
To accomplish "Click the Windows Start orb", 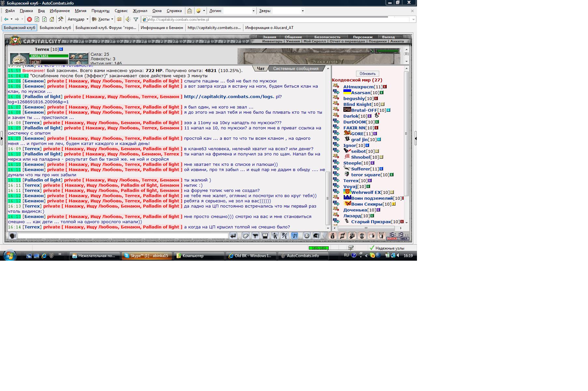I will 9,255.
